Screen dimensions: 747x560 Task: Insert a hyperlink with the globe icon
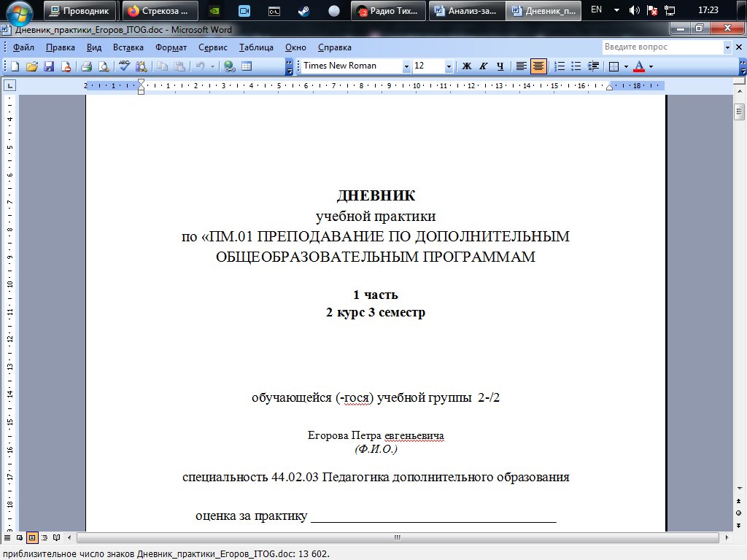(230, 66)
